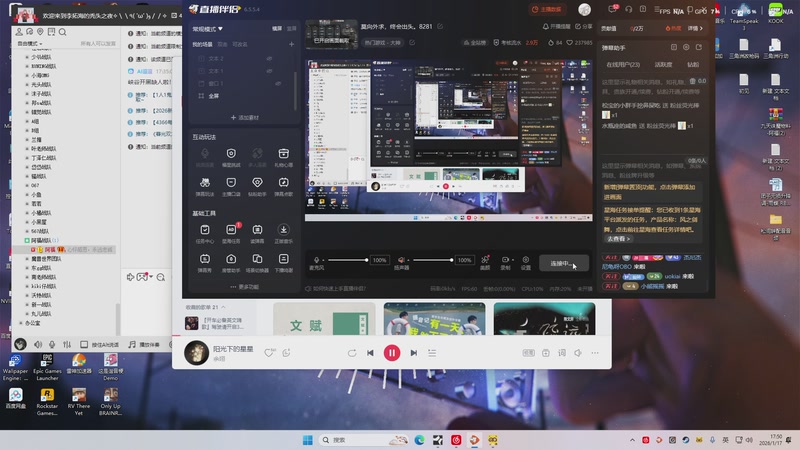Click search icon in the voice chat window

coord(62,32)
